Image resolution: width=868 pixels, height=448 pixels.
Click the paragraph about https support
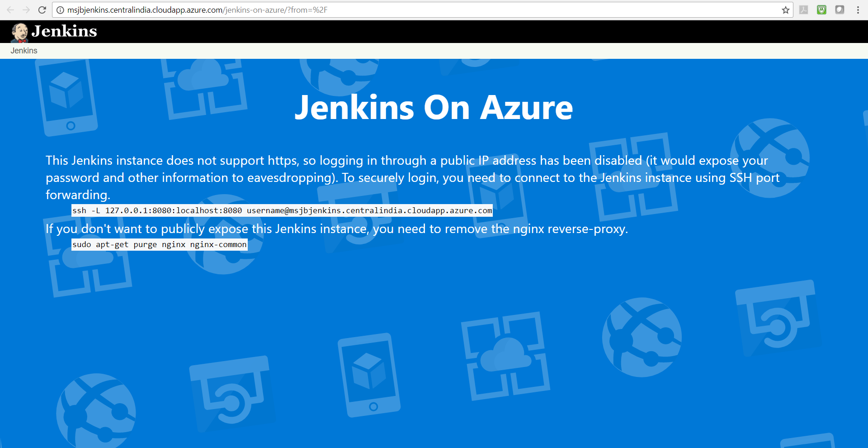click(x=413, y=178)
